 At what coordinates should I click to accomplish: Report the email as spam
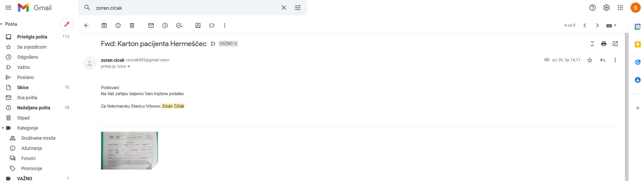(x=118, y=25)
